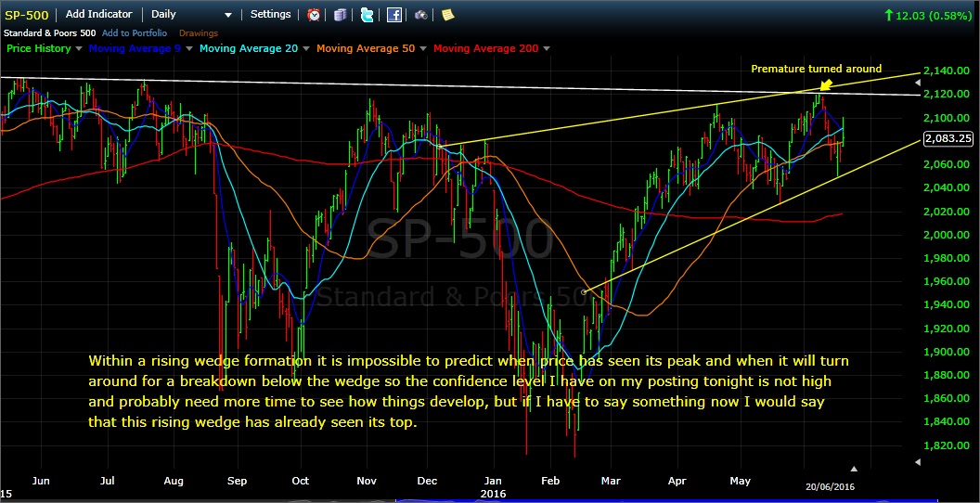The image size is (980, 503).
Task: Open Moving Average 50 options dropdown
Action: click(422, 49)
